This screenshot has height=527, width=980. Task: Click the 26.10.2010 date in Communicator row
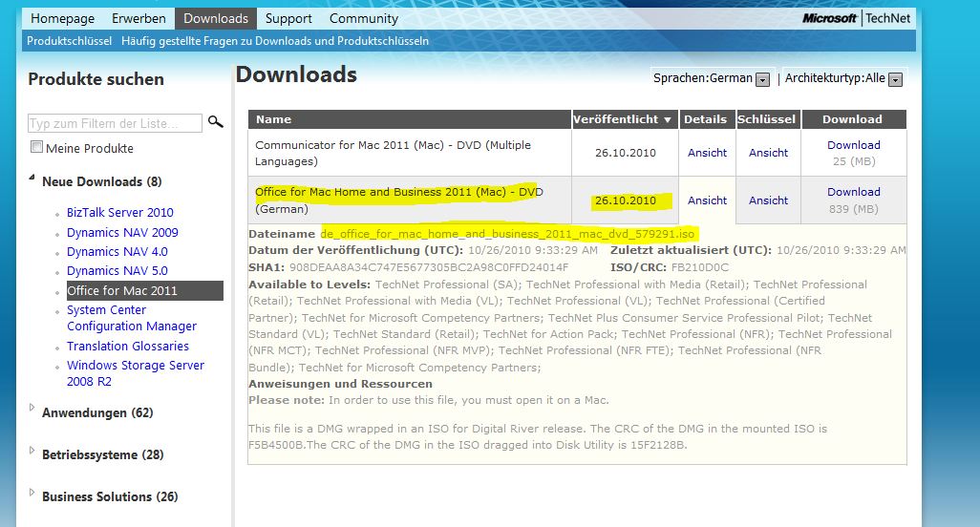pyautogui.click(x=625, y=153)
